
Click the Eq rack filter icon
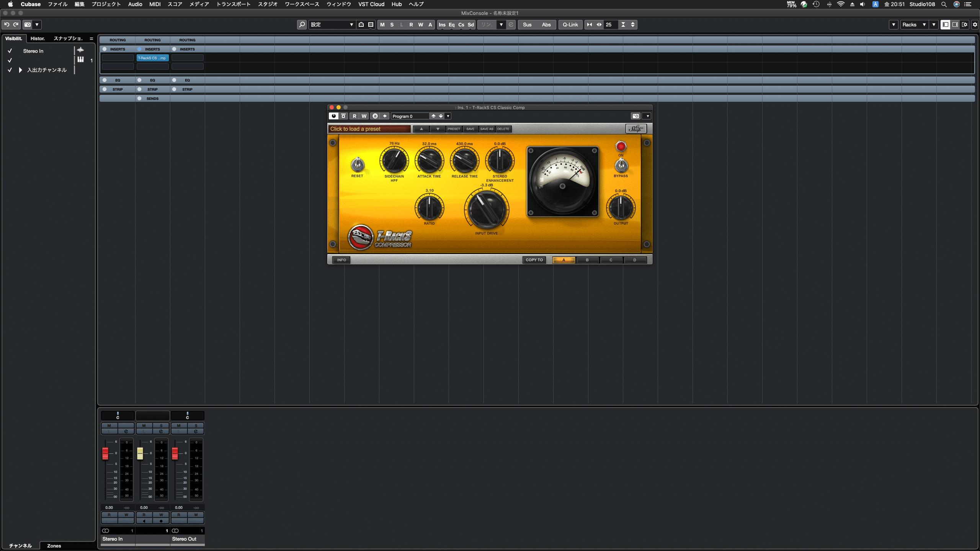(x=452, y=24)
